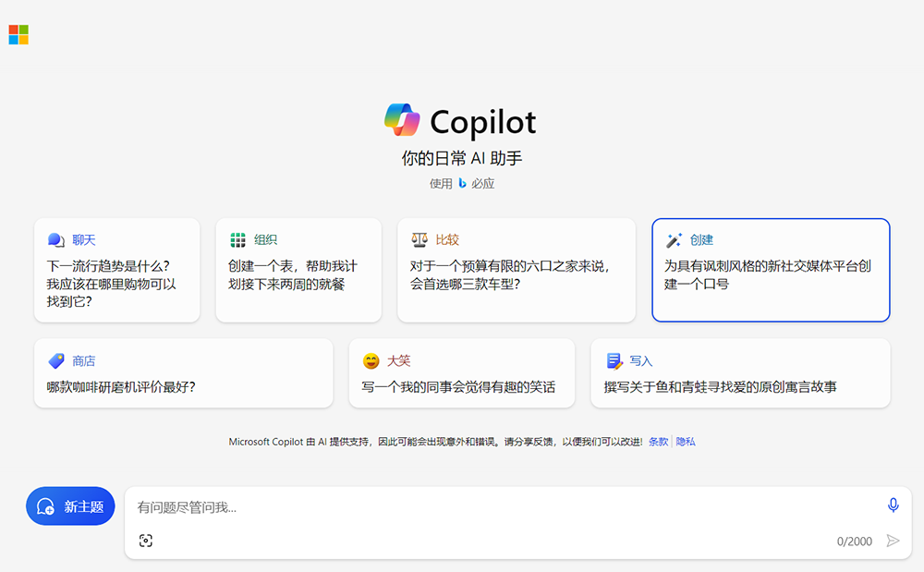Click the chat bubble icon on 聊天 card

[x=55, y=240]
